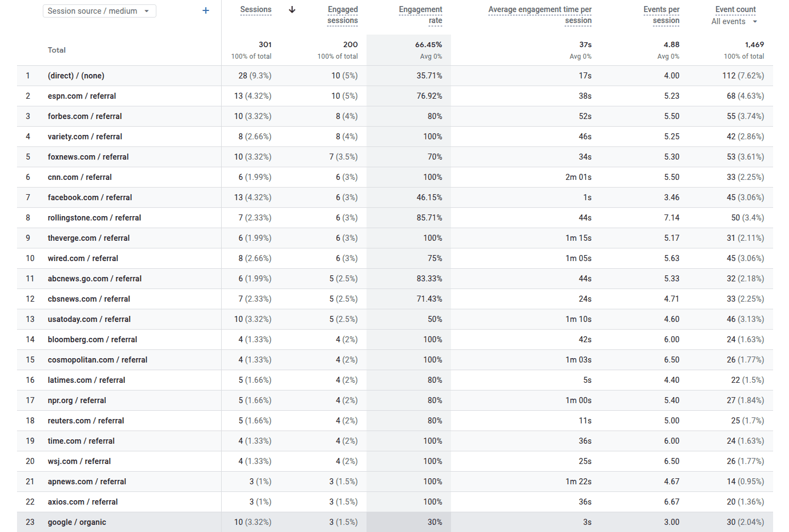Image resolution: width=789 pixels, height=532 pixels.
Task: Select the (direct) / (none) row
Action: coord(76,76)
